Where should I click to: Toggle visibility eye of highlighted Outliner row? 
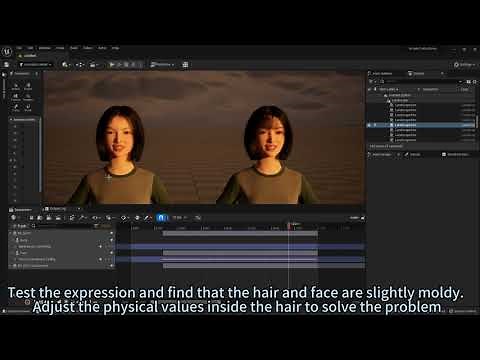(x=369, y=125)
